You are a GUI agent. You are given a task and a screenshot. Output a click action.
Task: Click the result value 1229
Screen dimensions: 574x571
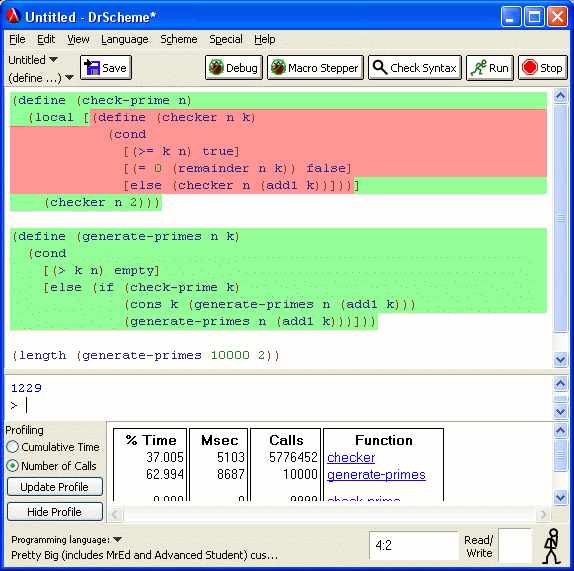[26, 388]
